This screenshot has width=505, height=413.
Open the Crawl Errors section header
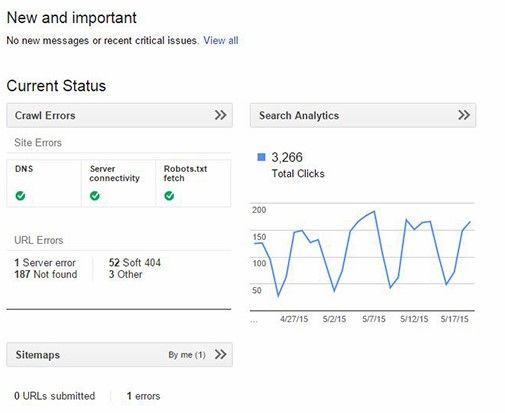(x=119, y=115)
